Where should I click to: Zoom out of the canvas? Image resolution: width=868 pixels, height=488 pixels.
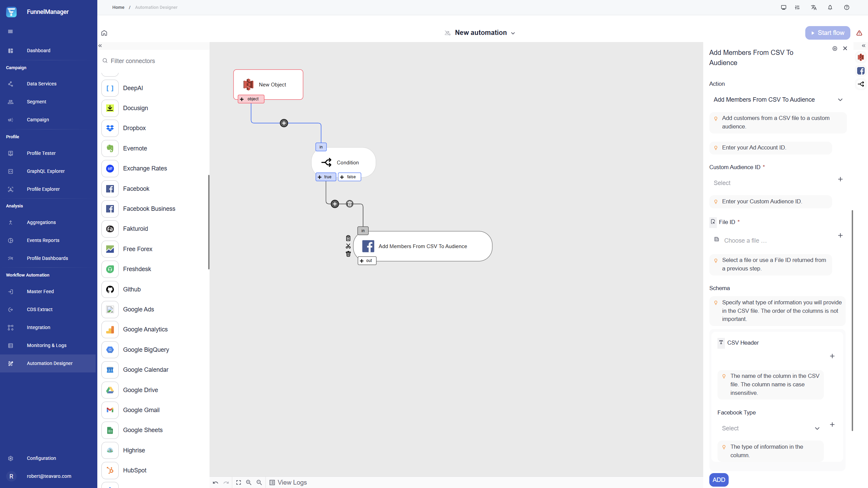click(x=259, y=482)
